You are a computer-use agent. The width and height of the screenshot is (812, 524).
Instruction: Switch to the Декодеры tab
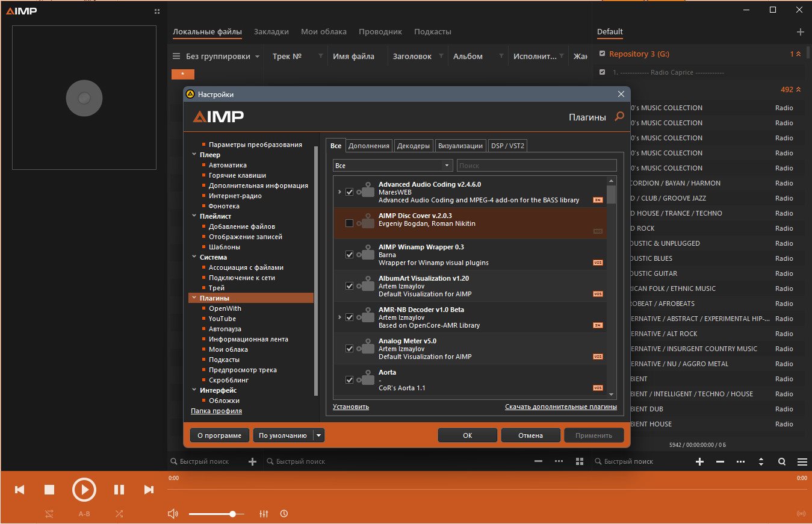coord(414,146)
